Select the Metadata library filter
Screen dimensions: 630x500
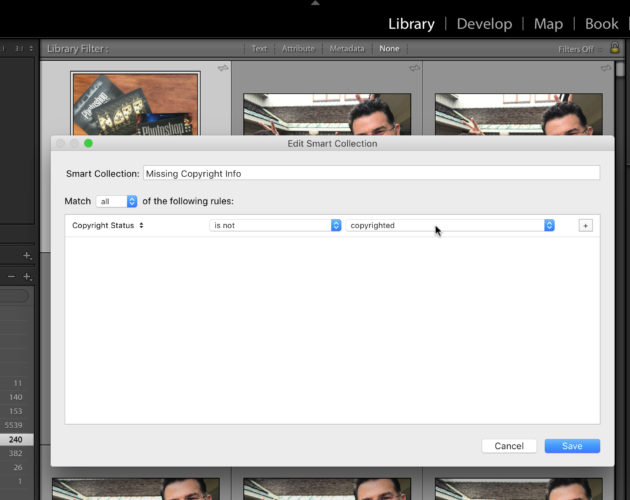347,49
